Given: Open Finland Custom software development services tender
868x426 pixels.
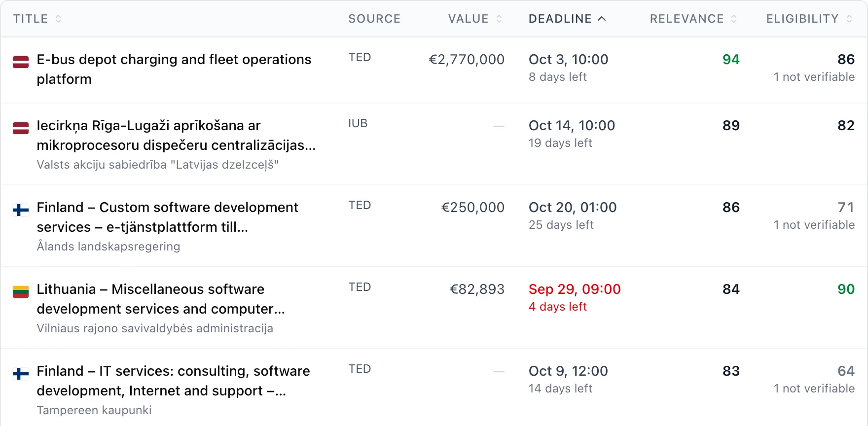Looking at the screenshot, I should point(167,217).
